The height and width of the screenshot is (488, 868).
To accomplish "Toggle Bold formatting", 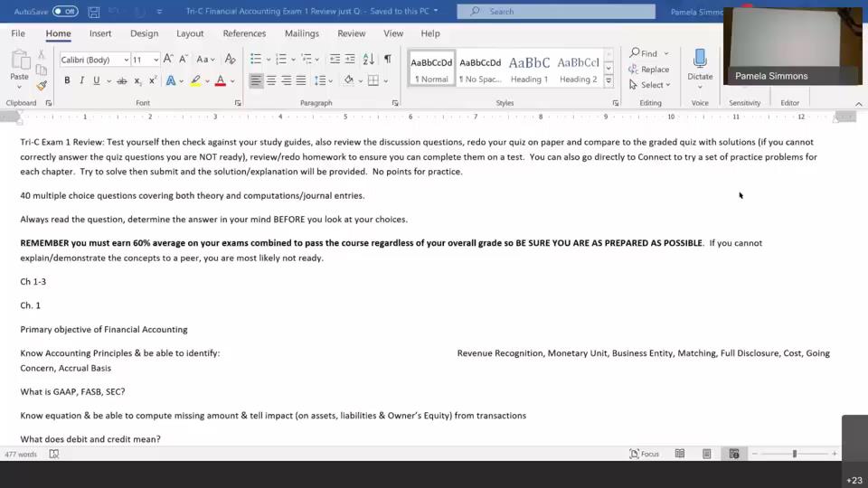I will 67,80.
